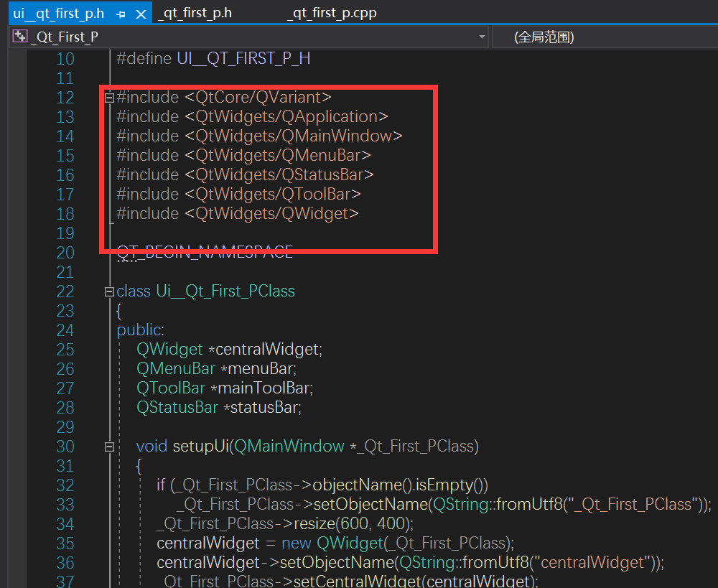The height and width of the screenshot is (588, 718).
Task: Collapse the include block at line 12
Action: pos(108,97)
